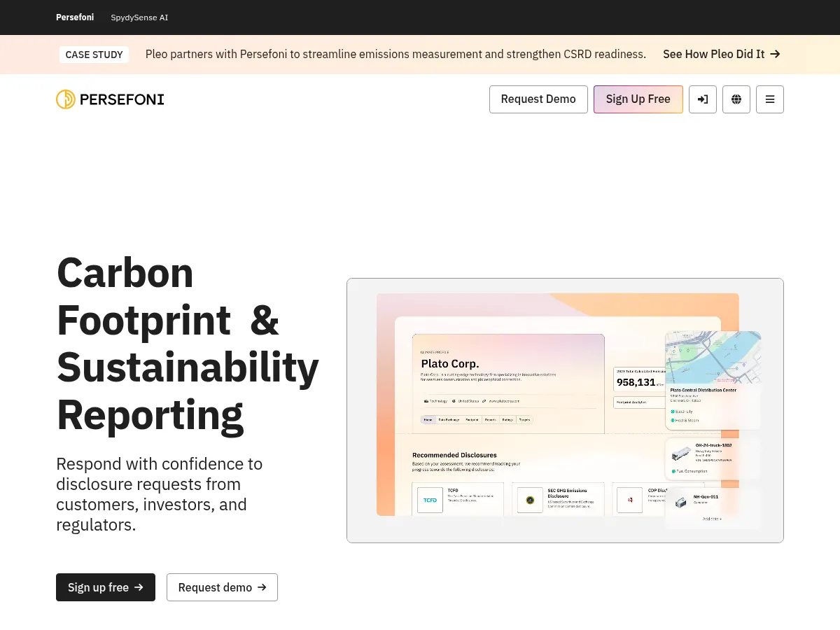The image size is (840, 630).
Task: Click the CDP Disclosure logo icon
Action: (631, 499)
